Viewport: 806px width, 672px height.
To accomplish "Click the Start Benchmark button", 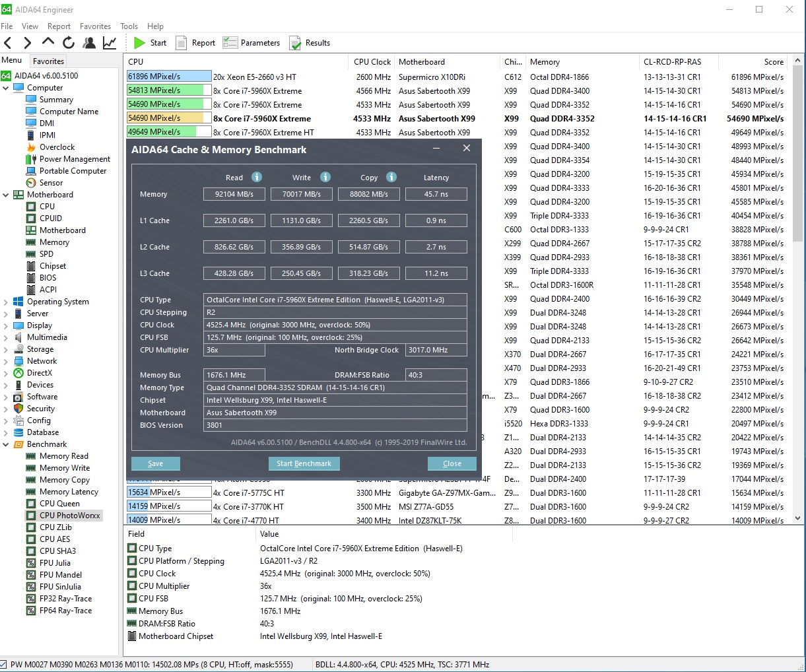I will click(304, 463).
